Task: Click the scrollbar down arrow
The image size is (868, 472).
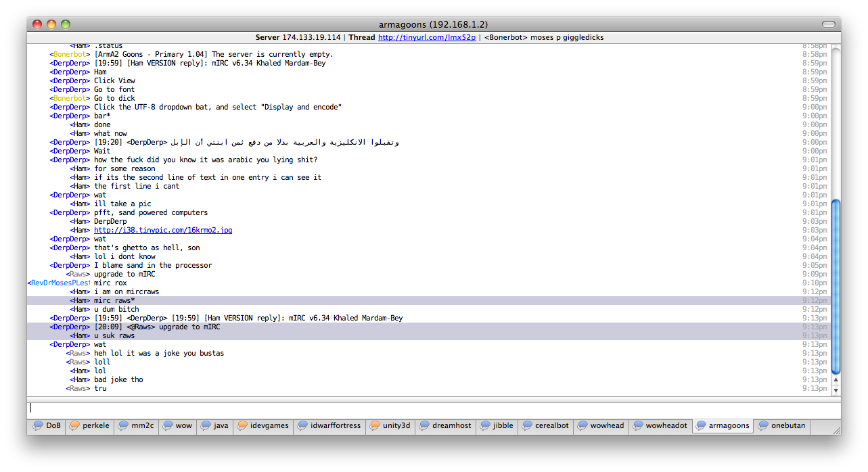Action: (836, 390)
